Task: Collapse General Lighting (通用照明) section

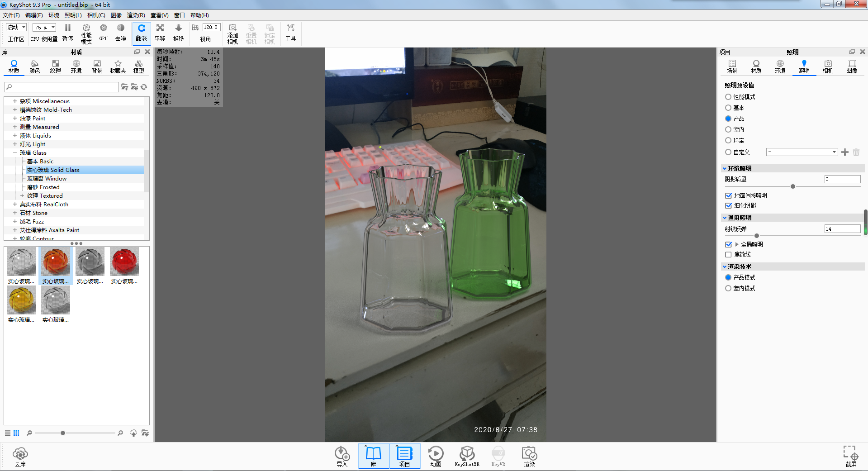Action: [725, 218]
